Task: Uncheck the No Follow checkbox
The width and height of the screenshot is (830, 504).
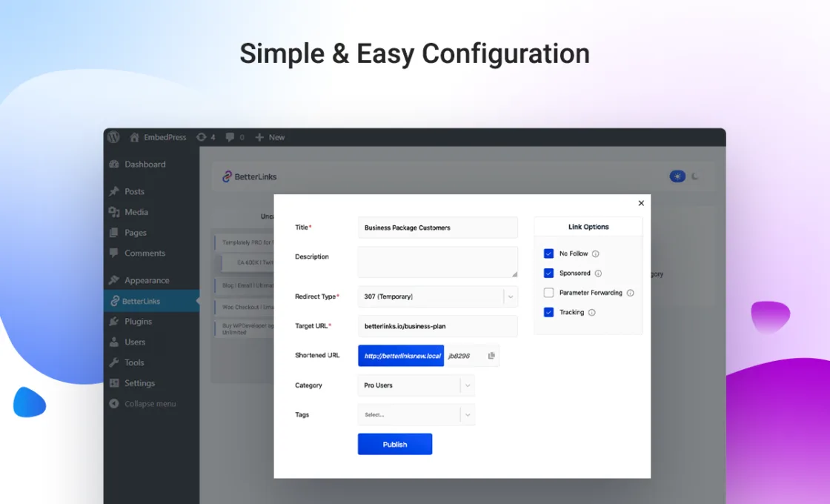Action: coord(549,253)
